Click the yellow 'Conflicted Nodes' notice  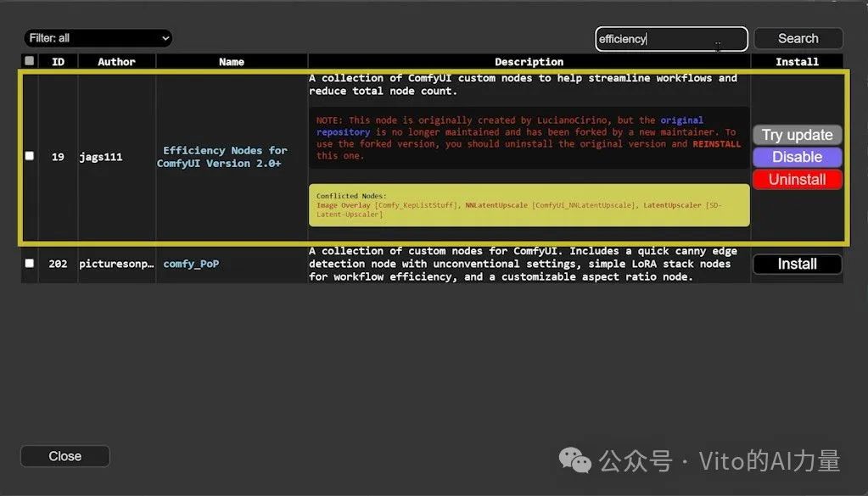tap(529, 205)
